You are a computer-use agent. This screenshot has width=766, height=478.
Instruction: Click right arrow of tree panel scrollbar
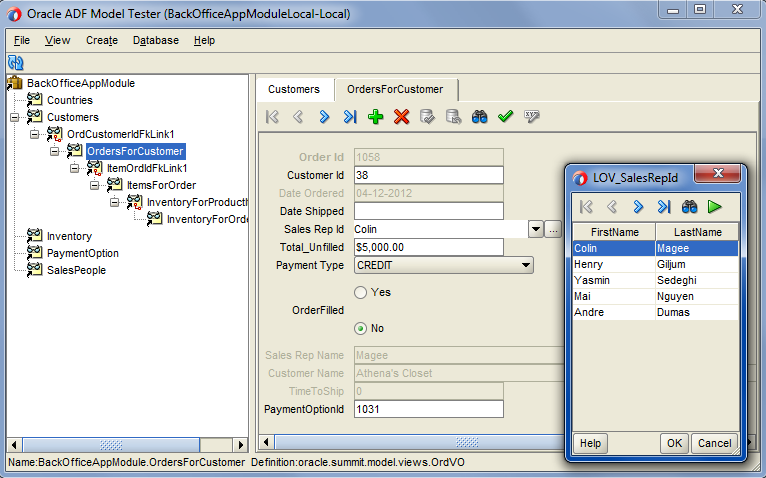(x=240, y=445)
